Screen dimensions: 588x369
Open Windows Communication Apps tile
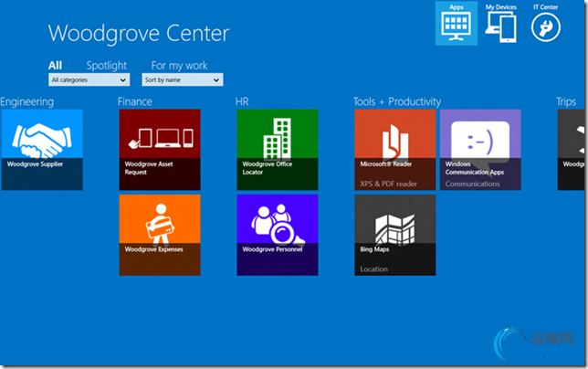click(x=480, y=150)
